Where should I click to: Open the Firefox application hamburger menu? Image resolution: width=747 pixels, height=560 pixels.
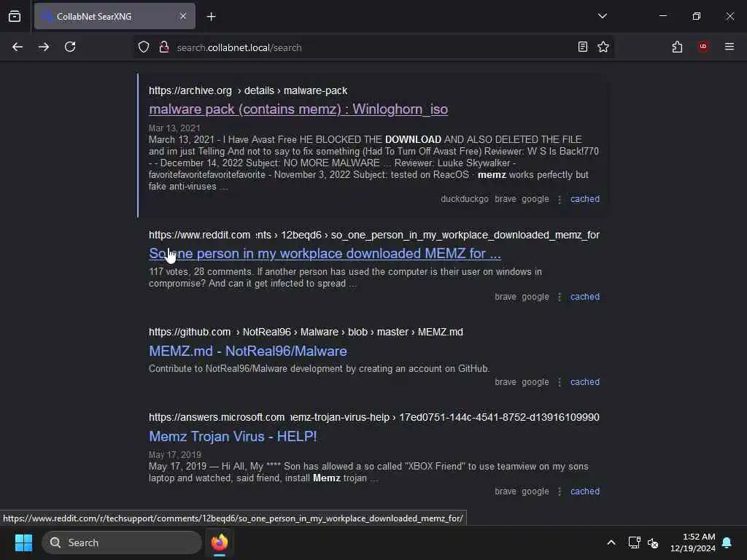pyautogui.click(x=729, y=47)
